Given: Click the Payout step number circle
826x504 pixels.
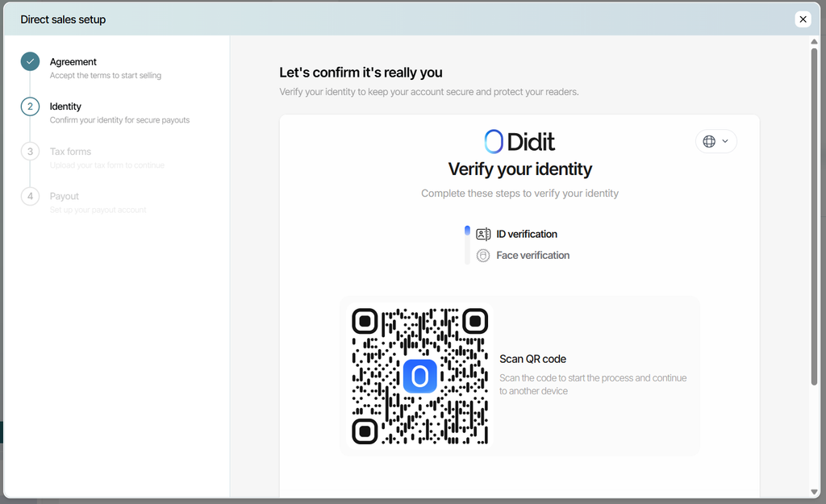Looking at the screenshot, I should point(30,197).
